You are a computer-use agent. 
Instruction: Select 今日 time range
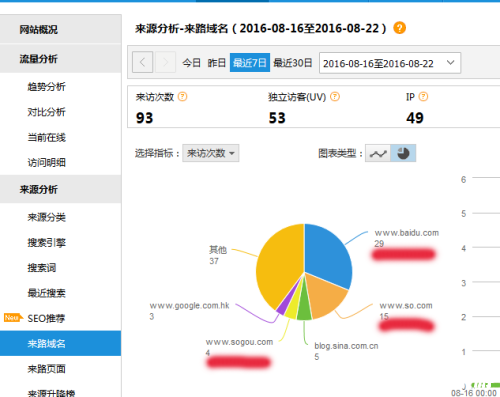[191, 63]
